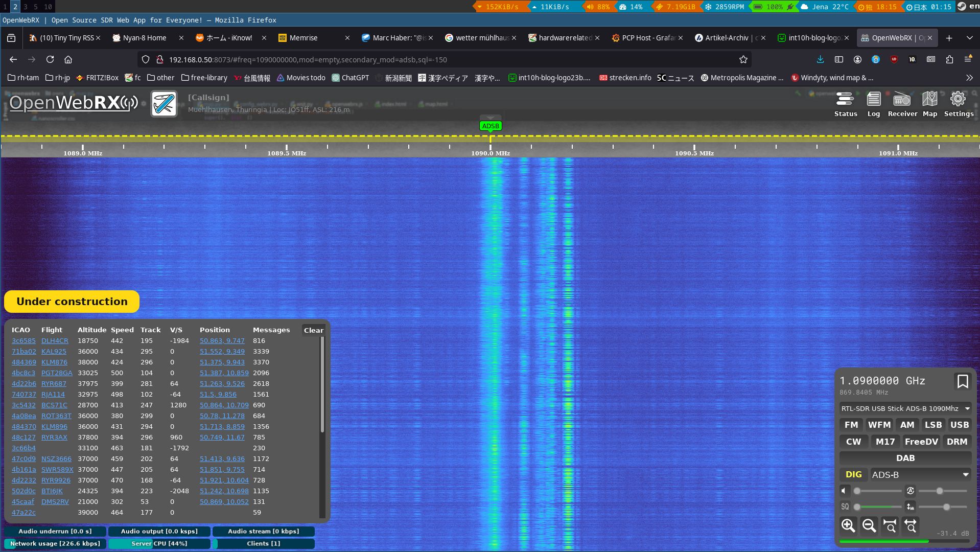Open ADS-B digital mode dropdown
Image resolution: width=980 pixels, height=552 pixels.
920,475
